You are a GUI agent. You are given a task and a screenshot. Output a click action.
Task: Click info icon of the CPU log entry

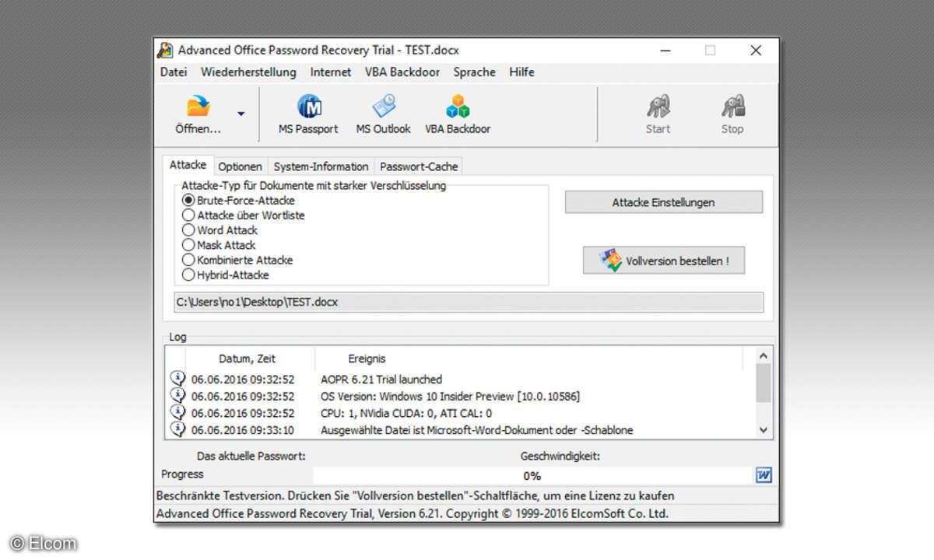pyautogui.click(x=178, y=412)
